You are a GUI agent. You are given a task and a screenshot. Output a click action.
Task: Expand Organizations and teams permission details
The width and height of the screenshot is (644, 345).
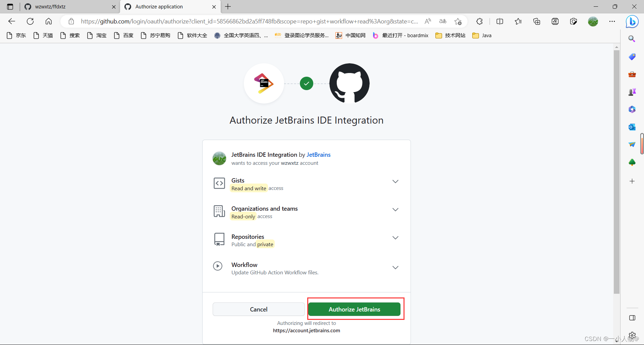click(x=395, y=209)
